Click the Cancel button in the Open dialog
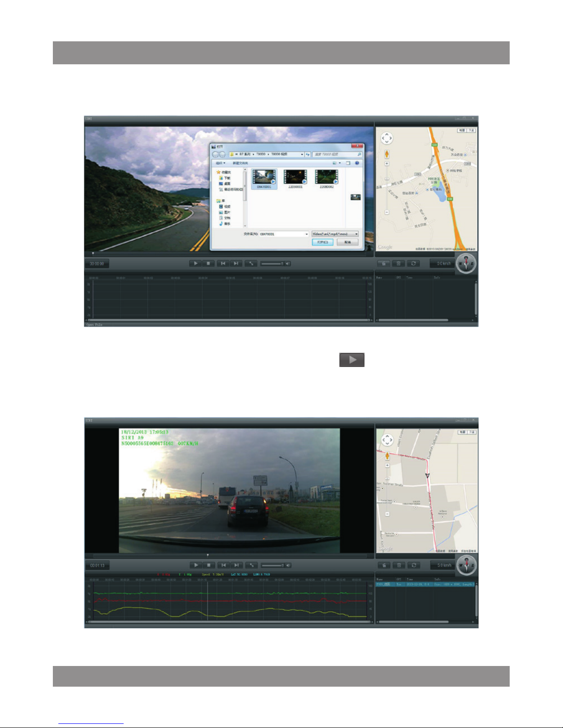 point(347,242)
